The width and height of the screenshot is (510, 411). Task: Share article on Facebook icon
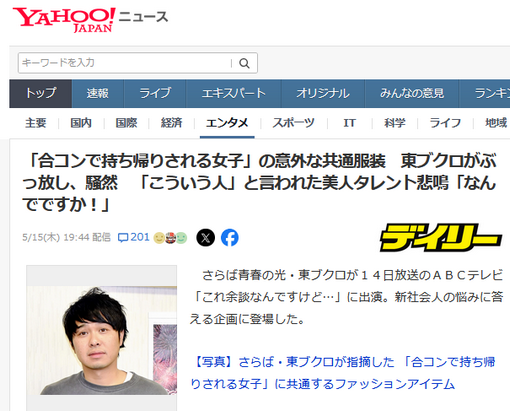[230, 238]
